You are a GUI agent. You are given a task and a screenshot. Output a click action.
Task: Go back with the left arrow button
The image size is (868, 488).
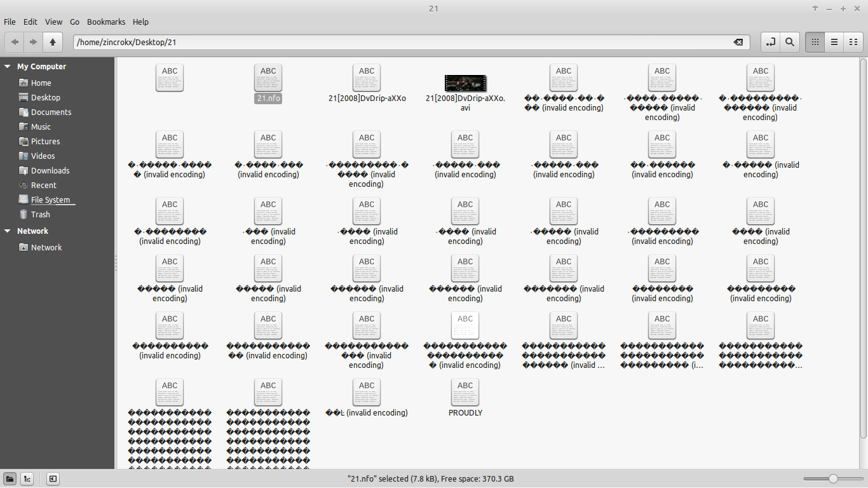tap(15, 42)
